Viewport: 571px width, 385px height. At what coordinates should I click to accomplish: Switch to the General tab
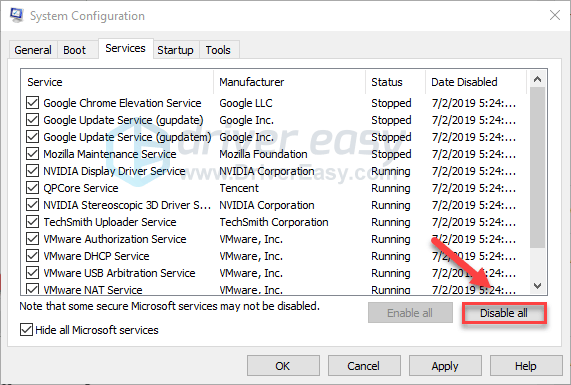coord(33,50)
